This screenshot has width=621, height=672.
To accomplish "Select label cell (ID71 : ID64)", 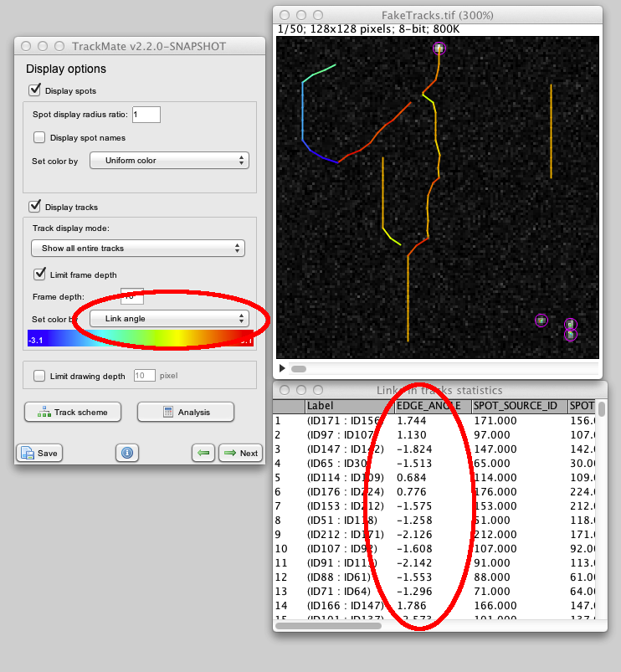I will [339, 592].
